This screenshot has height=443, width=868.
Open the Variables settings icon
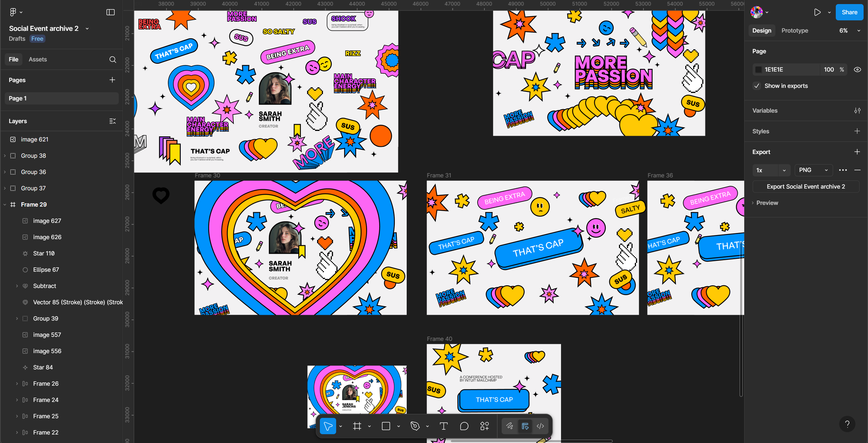pos(857,111)
